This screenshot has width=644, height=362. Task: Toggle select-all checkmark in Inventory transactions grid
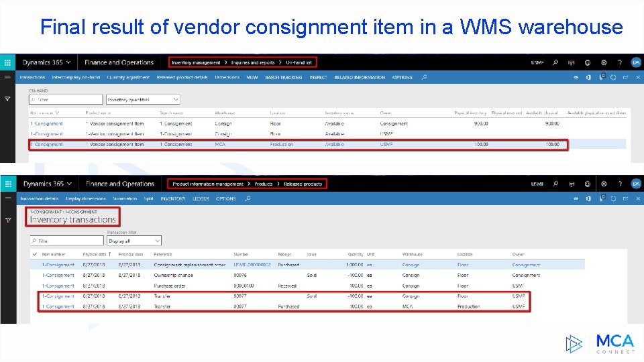pyautogui.click(x=35, y=254)
